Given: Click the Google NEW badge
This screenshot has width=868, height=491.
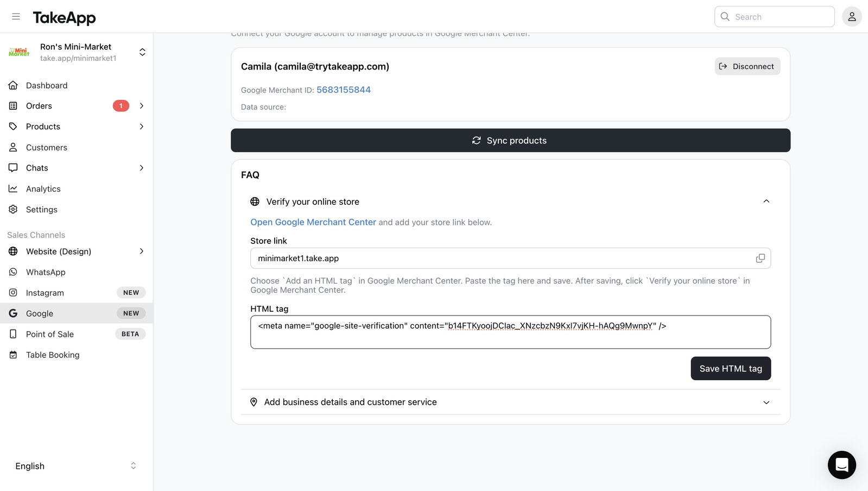Looking at the screenshot, I should [131, 313].
